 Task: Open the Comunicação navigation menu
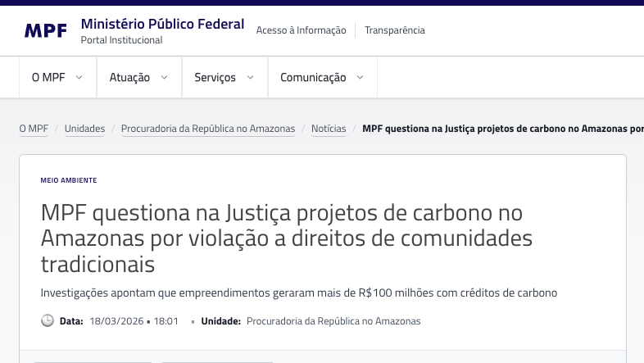[x=323, y=77]
